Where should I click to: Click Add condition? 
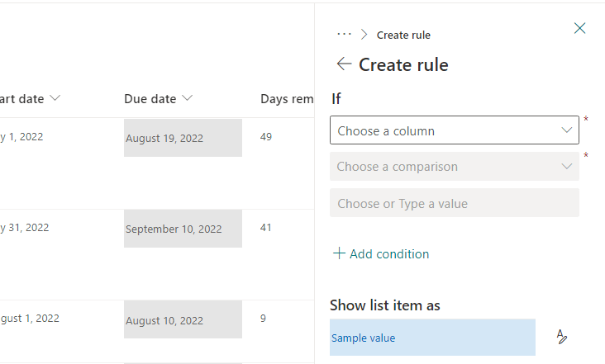(x=381, y=254)
